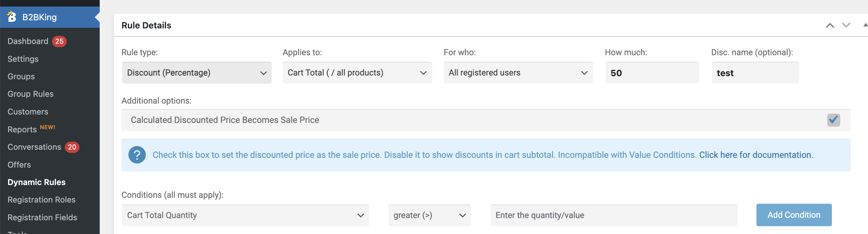This screenshot has width=868, height=234.
Task: Open the B2BKing top menu item
Action: [50, 17]
